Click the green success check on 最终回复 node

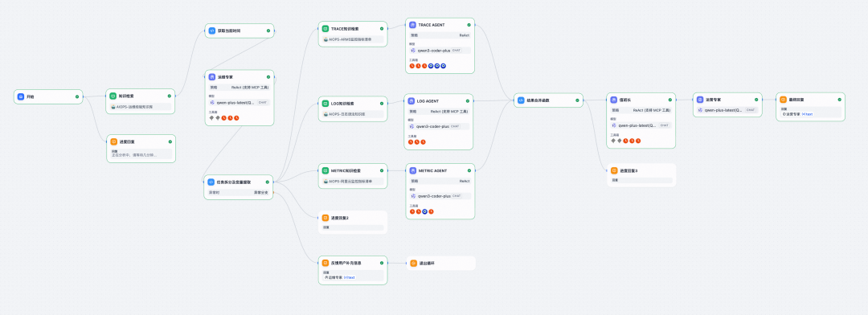tap(839, 100)
